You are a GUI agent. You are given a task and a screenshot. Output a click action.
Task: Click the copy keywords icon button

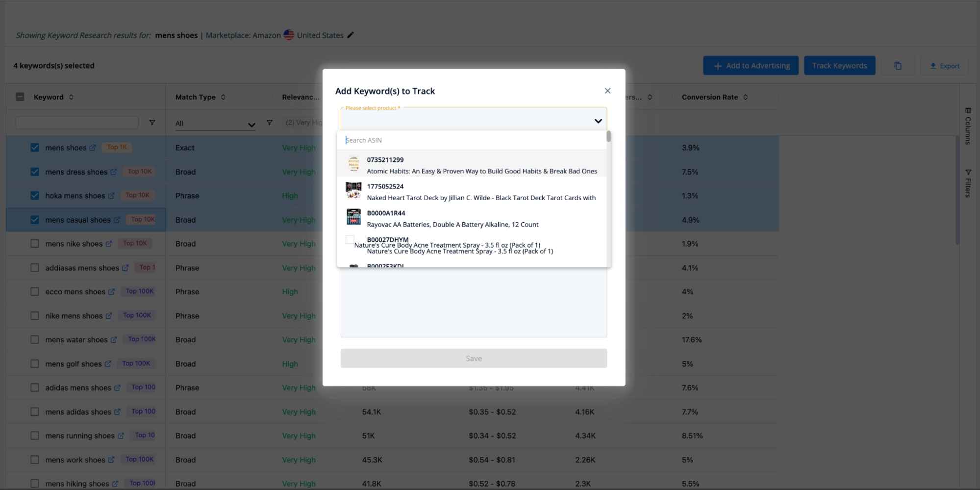pos(898,66)
